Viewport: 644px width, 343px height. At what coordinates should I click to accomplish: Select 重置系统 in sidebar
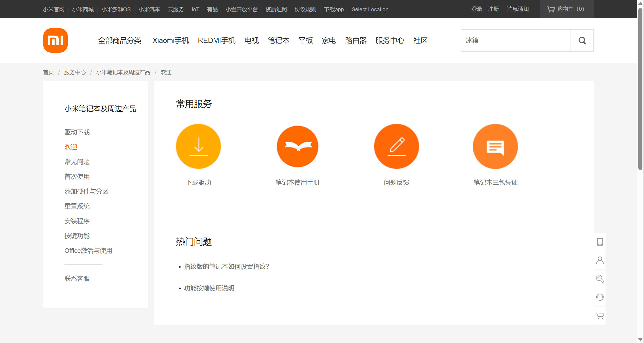coord(77,206)
